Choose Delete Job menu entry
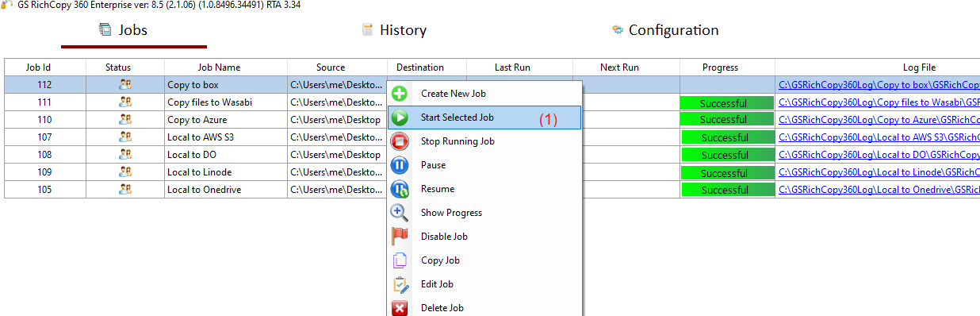Image resolution: width=980 pixels, height=316 pixels. [484, 307]
